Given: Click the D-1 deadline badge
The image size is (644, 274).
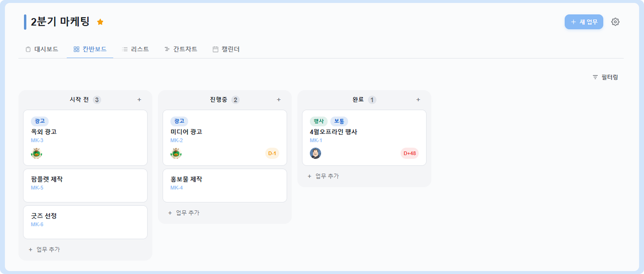Looking at the screenshot, I should [272, 153].
